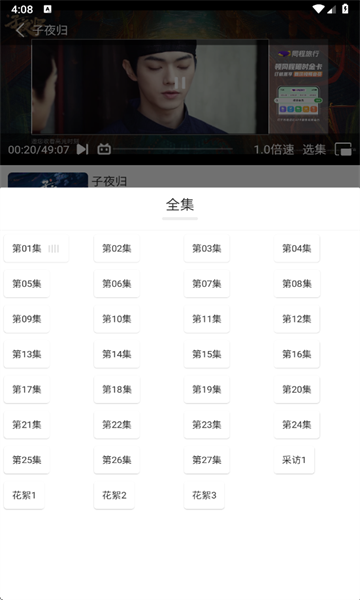The image size is (360, 600).
Task: Open the 同程旅行 advertisement banner
Action: (298, 86)
